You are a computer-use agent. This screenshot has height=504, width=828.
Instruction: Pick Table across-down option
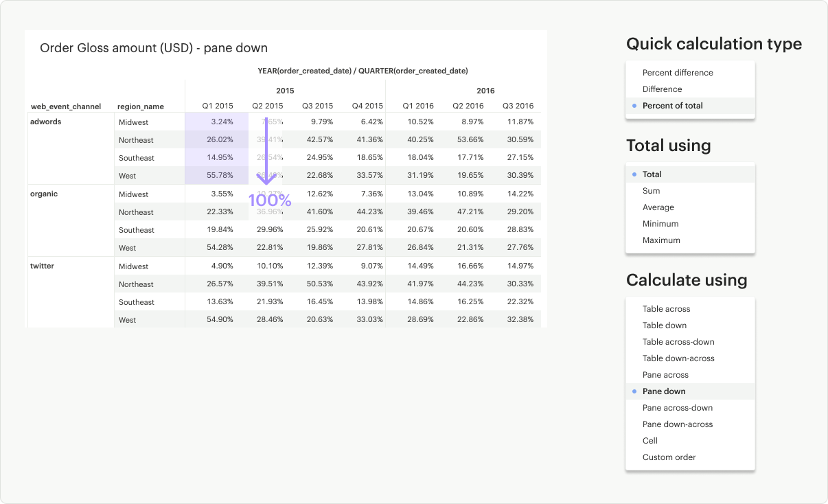[x=678, y=342]
